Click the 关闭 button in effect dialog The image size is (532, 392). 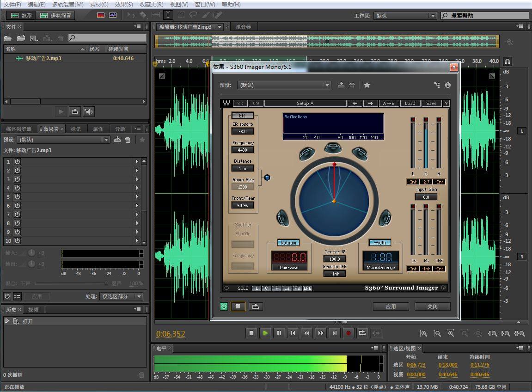(432, 306)
